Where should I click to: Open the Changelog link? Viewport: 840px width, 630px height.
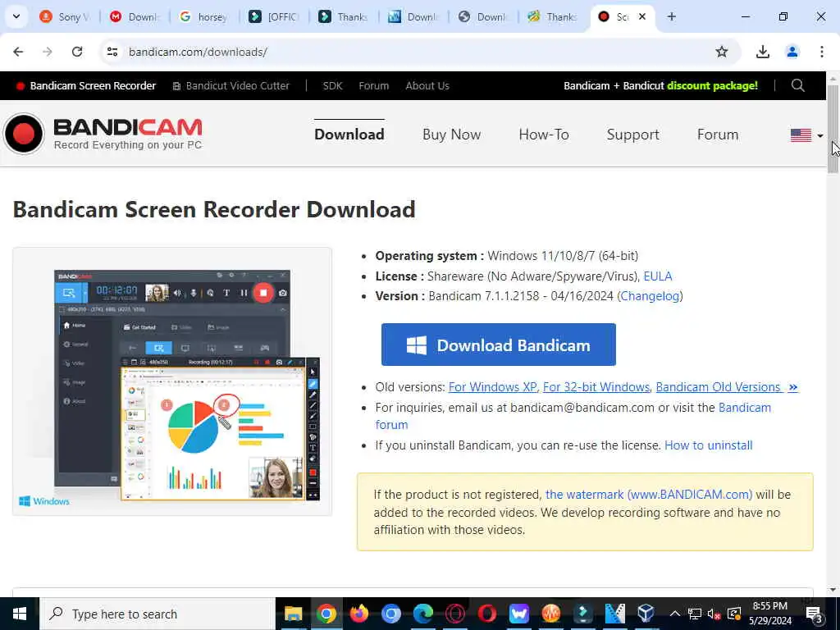[x=650, y=295]
